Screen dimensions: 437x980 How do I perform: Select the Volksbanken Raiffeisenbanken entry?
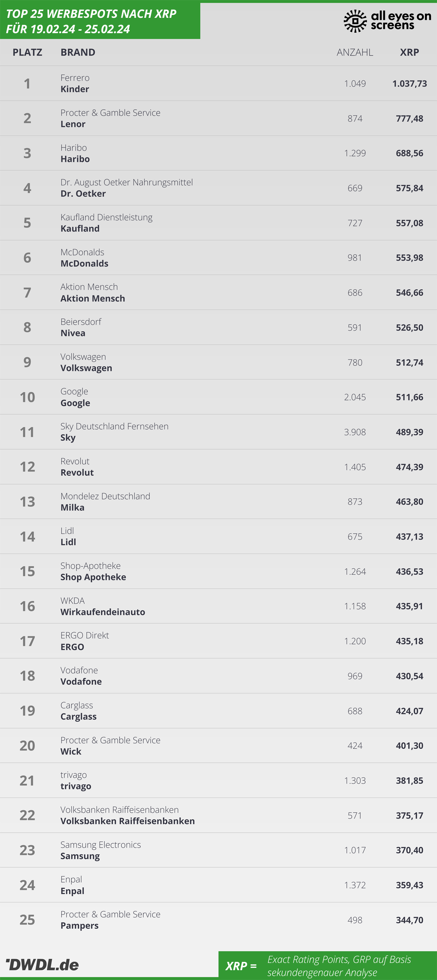pyautogui.click(x=218, y=815)
